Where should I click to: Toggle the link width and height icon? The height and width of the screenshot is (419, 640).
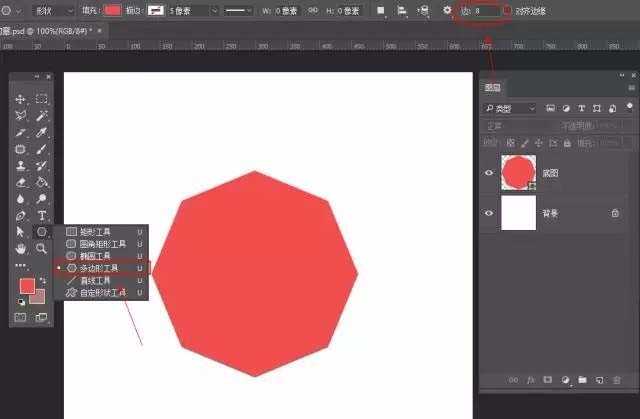coord(313,11)
